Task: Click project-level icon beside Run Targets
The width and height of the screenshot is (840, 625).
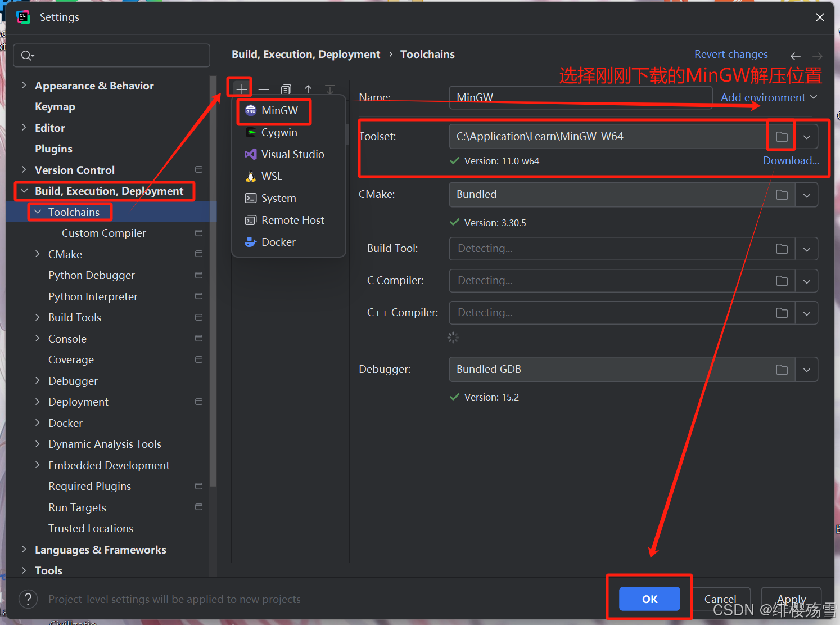Action: coord(198,507)
